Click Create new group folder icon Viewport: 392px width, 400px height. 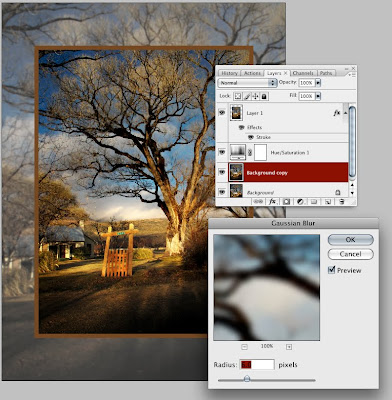(314, 202)
